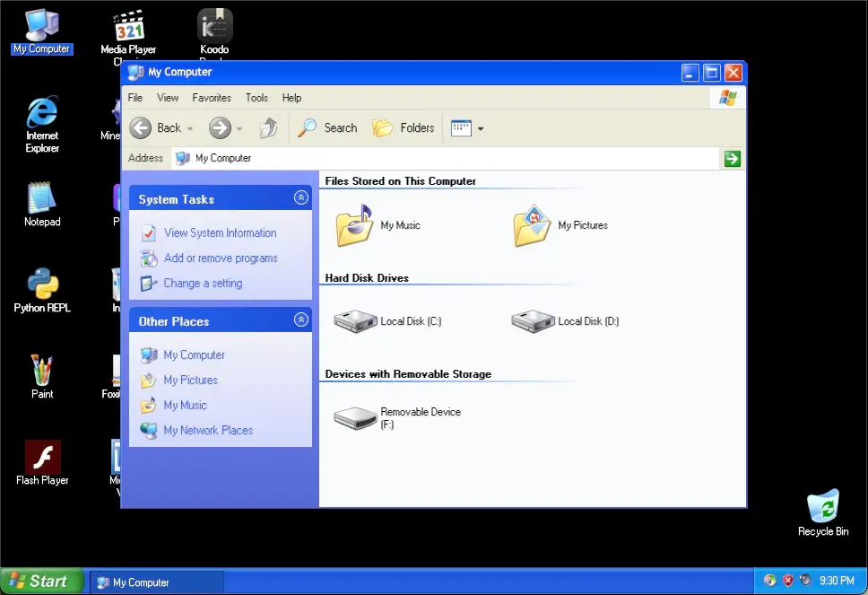Click the first system tray icon
Image resolution: width=868 pixels, height=595 pixels.
pyautogui.click(x=770, y=581)
